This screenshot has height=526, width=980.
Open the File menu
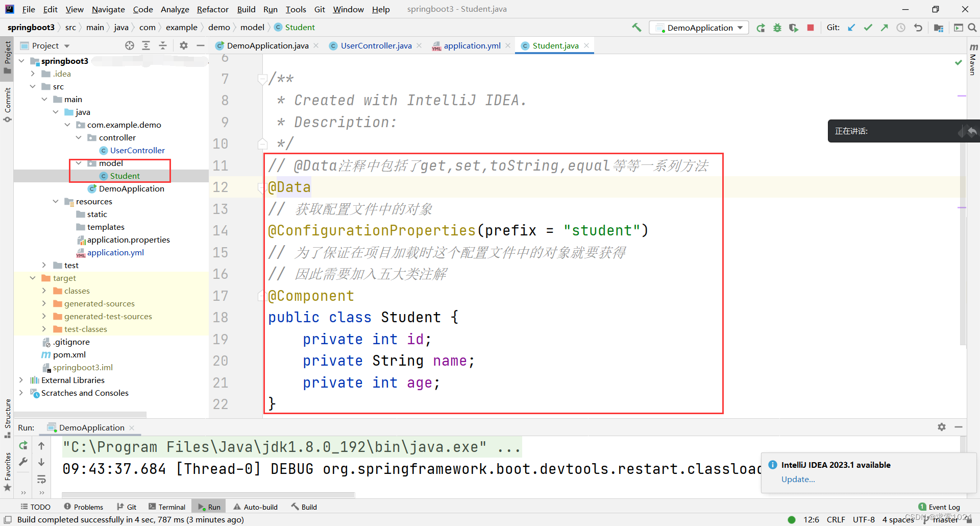[x=29, y=9]
